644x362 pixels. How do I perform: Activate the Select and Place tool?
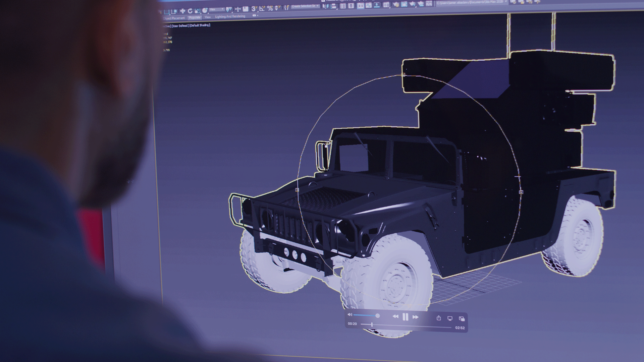click(205, 10)
